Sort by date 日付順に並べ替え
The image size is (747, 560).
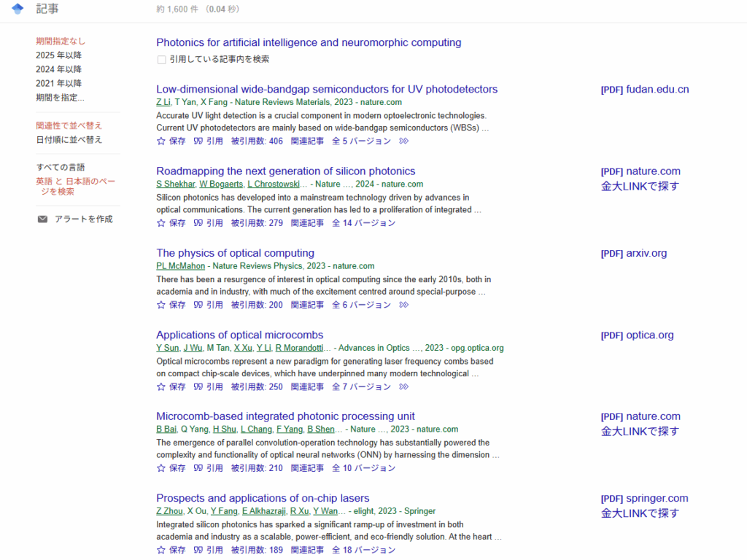pyautogui.click(x=69, y=140)
